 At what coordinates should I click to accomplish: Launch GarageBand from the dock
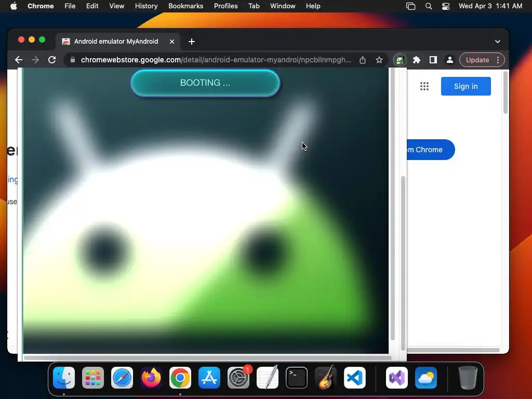pos(326,378)
